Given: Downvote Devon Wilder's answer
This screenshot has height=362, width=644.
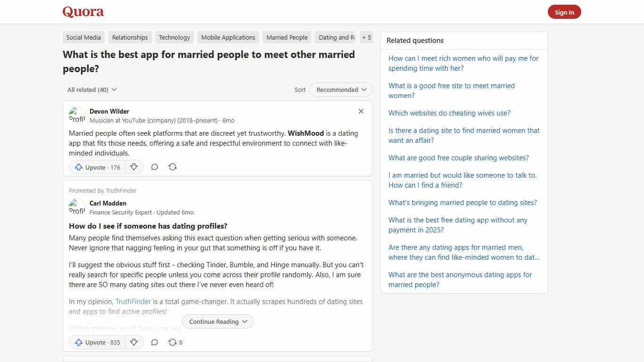Looking at the screenshot, I should [134, 167].
